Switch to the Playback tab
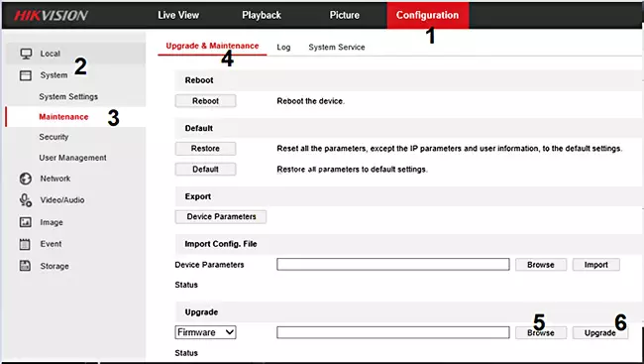 (262, 15)
